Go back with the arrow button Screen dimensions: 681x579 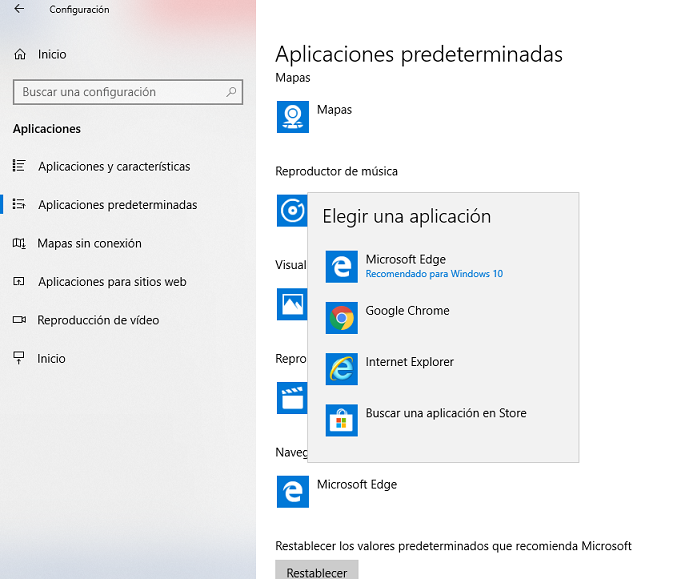(19, 9)
